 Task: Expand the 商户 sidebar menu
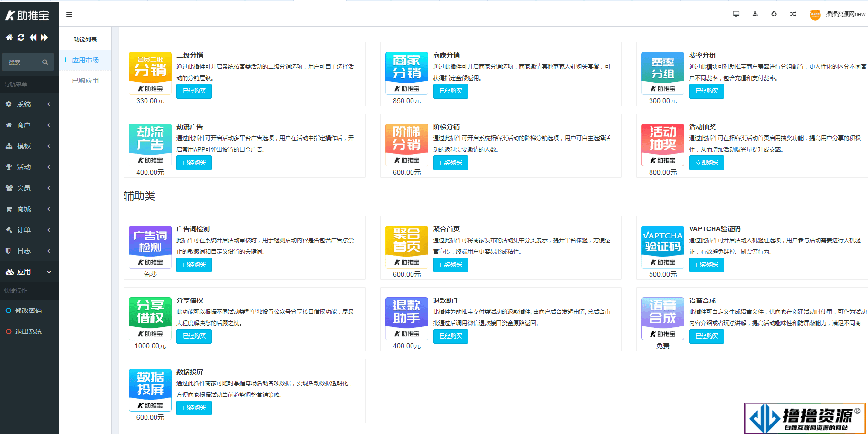tap(30, 125)
